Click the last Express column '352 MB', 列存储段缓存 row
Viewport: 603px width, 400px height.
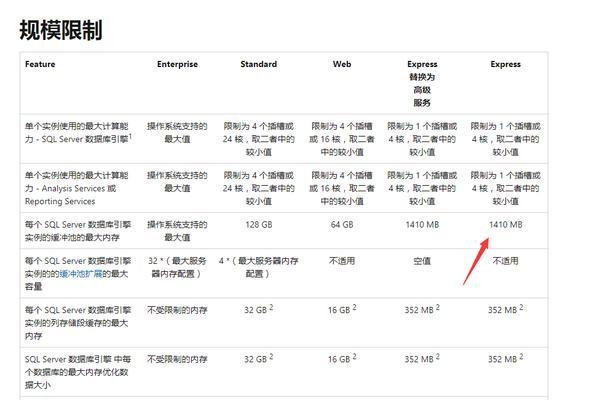(x=505, y=309)
